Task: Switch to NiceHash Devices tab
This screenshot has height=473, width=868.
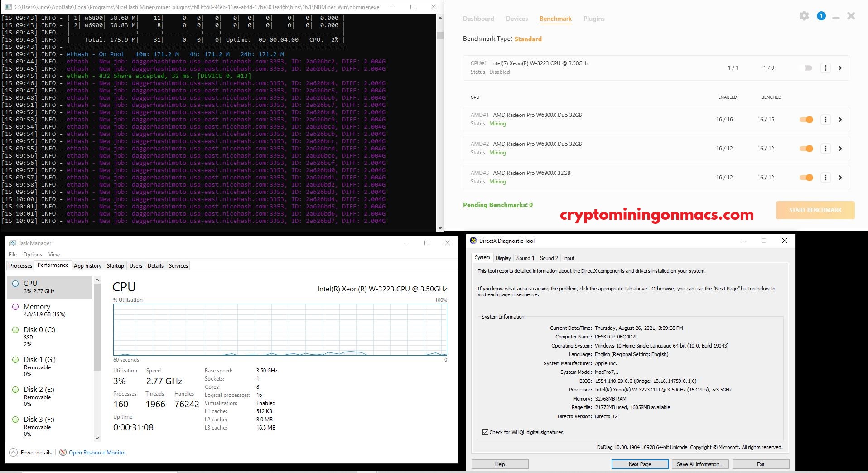Action: pos(517,19)
